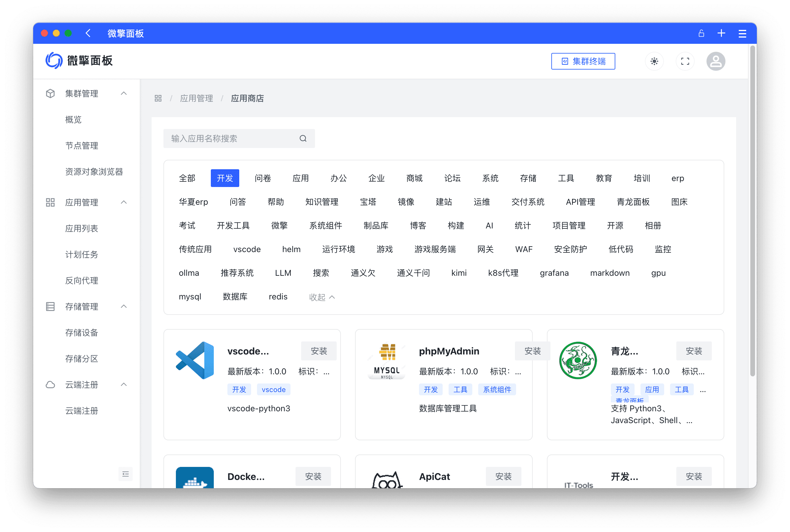Open the hamburger menu in title bar

(x=742, y=33)
